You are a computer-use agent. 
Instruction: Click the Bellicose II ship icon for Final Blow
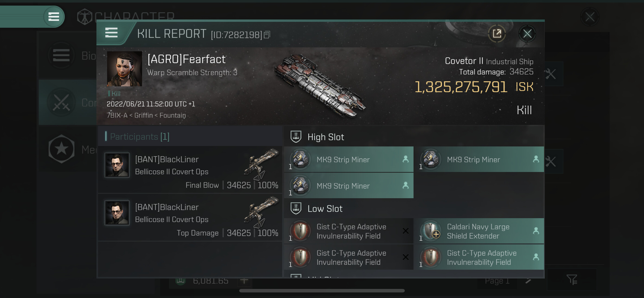pyautogui.click(x=261, y=164)
